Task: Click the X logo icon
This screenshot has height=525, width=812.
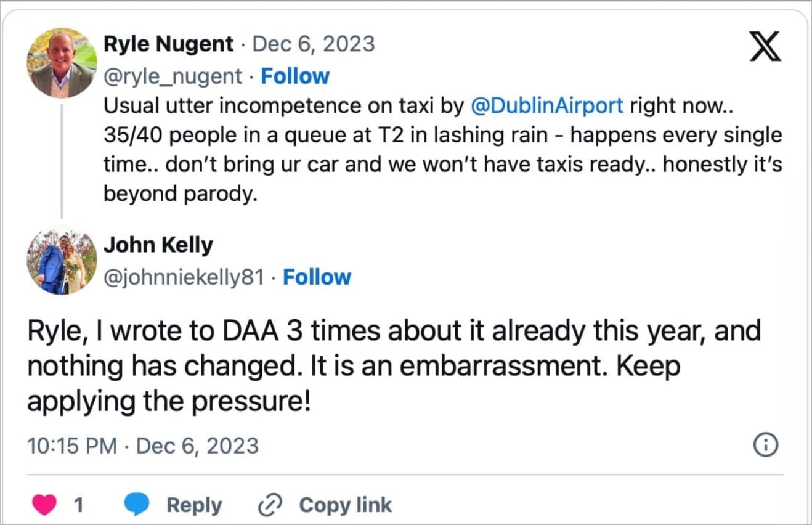Action: 765,46
